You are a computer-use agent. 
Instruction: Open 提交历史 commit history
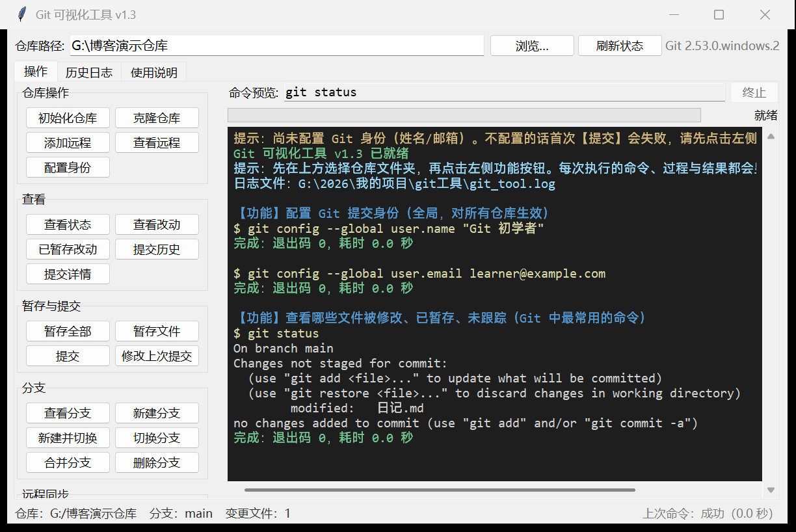click(157, 250)
